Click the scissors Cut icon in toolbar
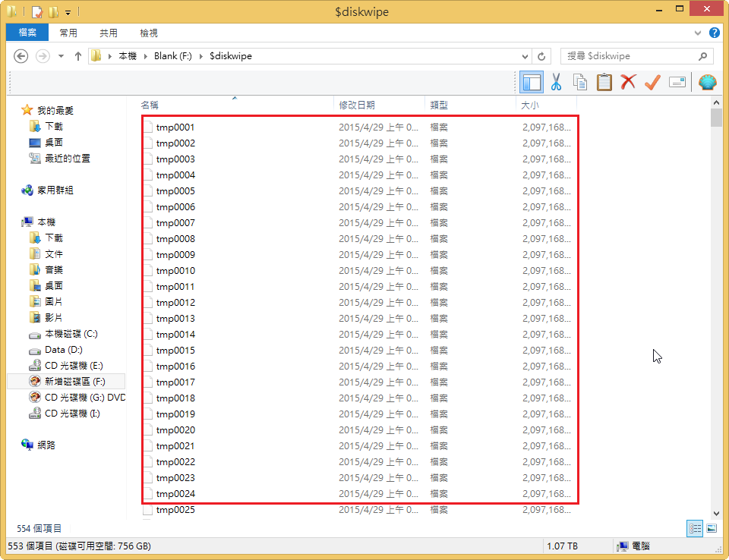Screen dimensions: 729x560 [x=556, y=82]
